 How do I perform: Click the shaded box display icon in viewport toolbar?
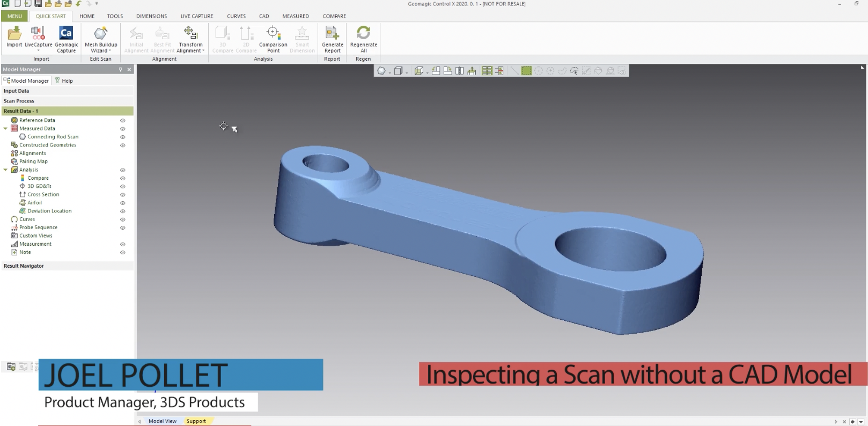click(x=398, y=71)
